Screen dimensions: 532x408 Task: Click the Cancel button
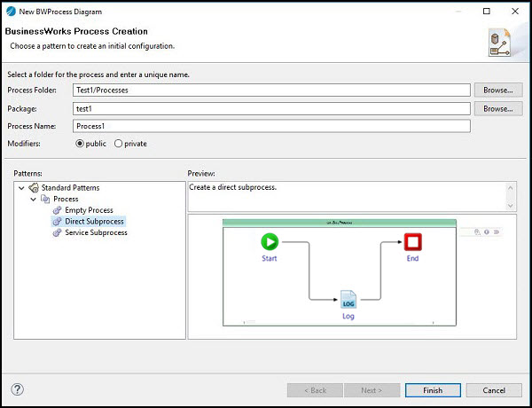pyautogui.click(x=494, y=390)
